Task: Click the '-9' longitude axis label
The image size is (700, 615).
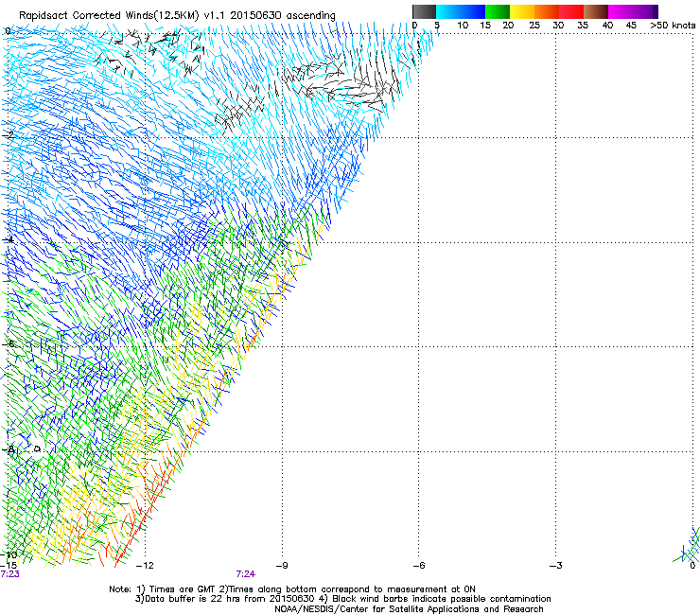Action: click(x=282, y=566)
